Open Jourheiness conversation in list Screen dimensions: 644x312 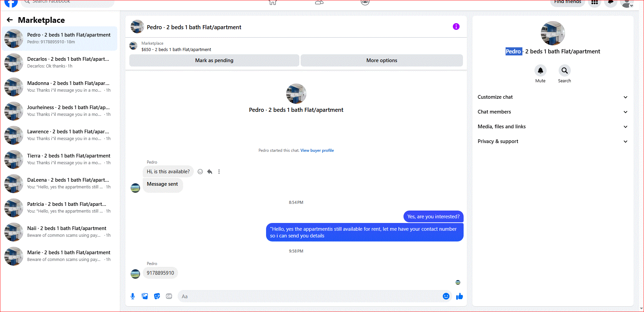[60, 111]
